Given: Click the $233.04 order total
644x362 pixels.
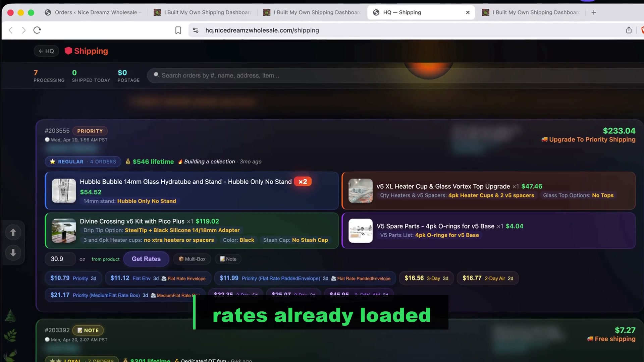Looking at the screenshot, I should click(619, 131).
